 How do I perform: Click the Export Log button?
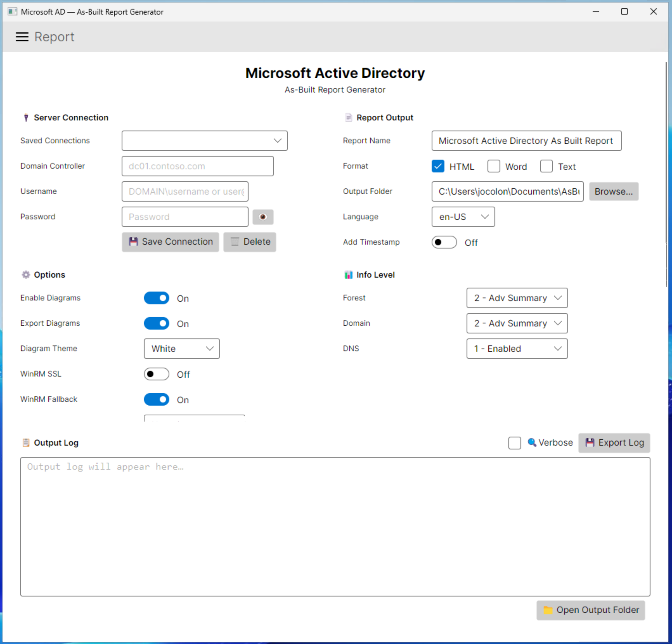(614, 442)
